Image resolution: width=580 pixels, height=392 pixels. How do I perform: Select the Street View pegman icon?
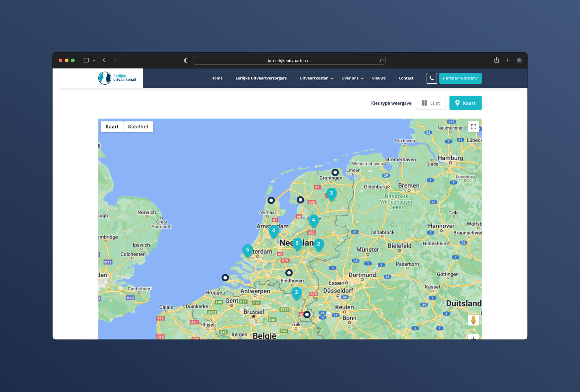click(x=473, y=320)
